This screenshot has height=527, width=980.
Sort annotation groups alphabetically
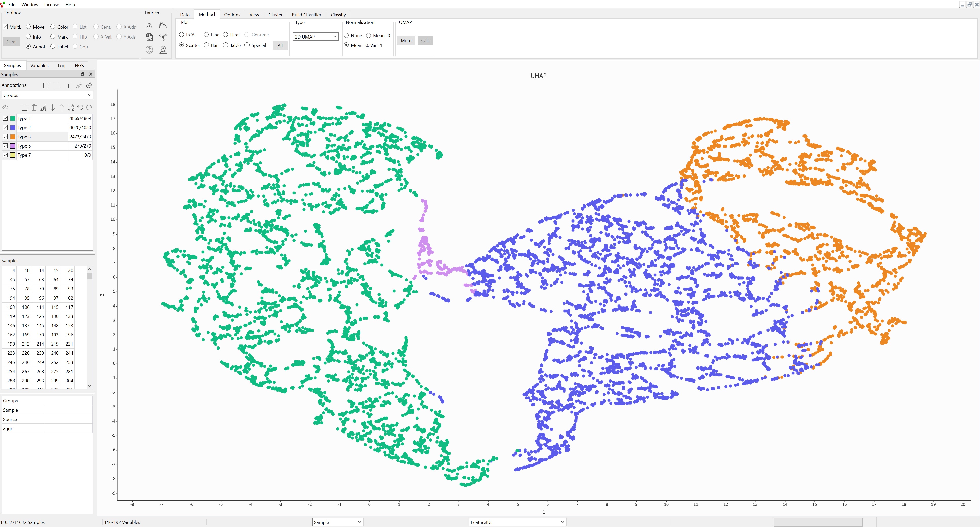coord(71,108)
